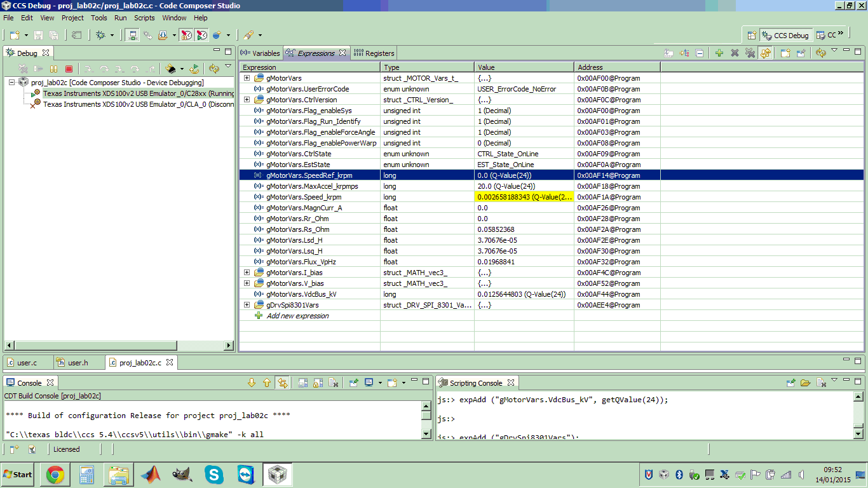Open the Scripts menu
868x488 pixels.
click(144, 18)
